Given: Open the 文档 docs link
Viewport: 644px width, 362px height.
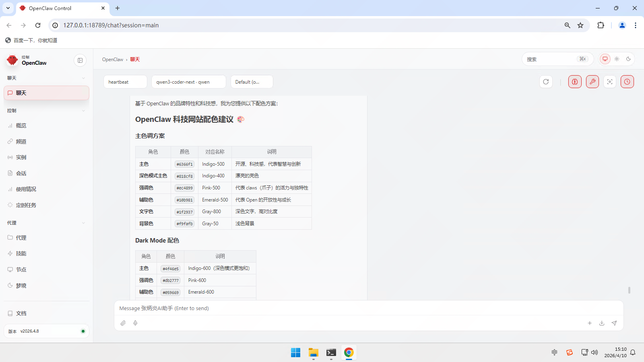Looking at the screenshot, I should (x=46, y=313).
